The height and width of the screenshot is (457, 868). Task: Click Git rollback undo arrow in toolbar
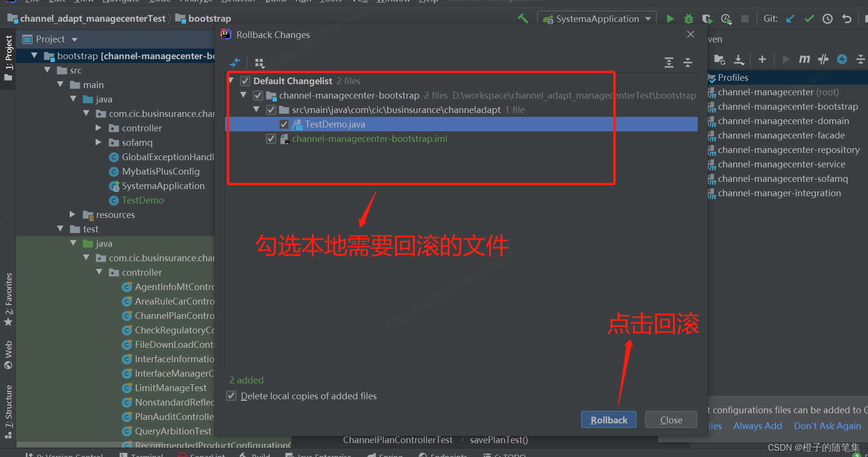tap(846, 19)
